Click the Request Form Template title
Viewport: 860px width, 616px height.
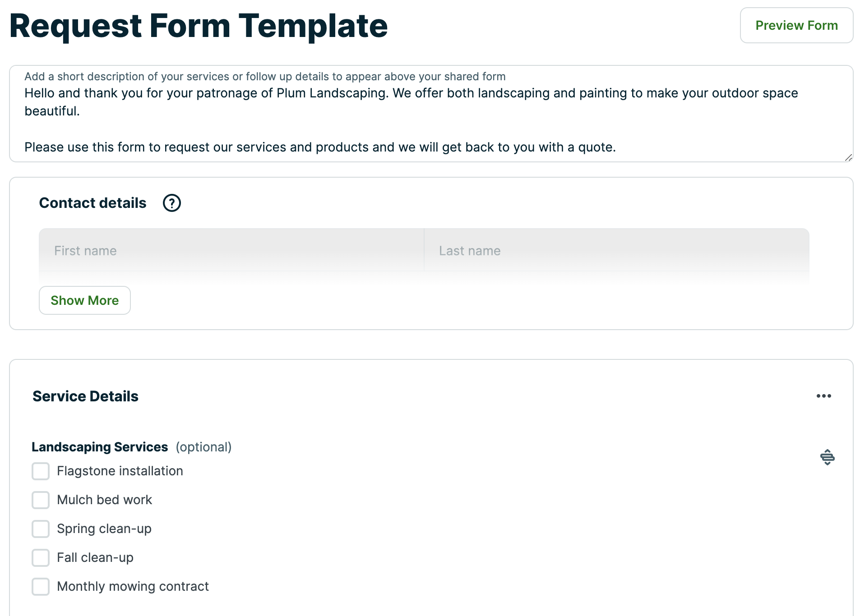pyautogui.click(x=199, y=26)
